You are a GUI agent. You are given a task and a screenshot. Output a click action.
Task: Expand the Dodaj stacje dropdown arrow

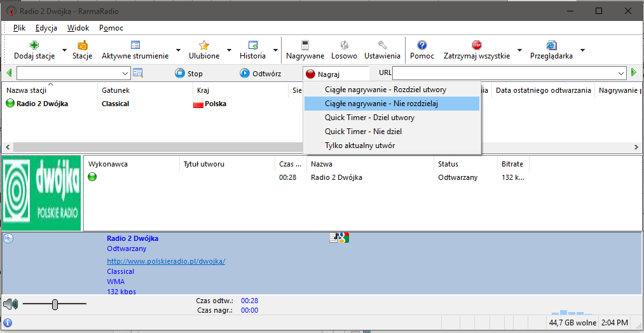pyautogui.click(x=64, y=50)
